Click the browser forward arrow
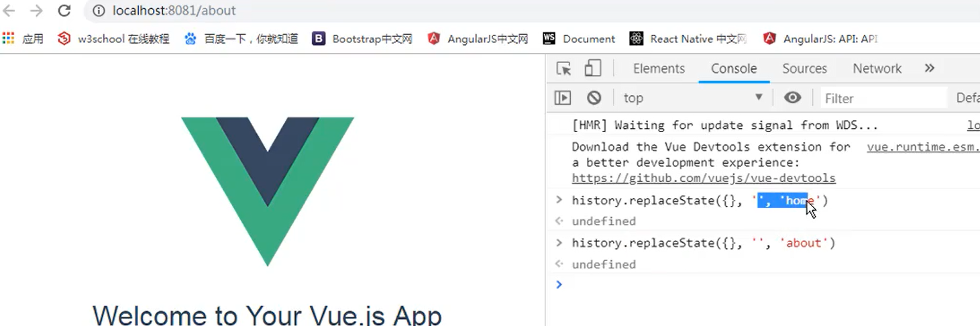Screen dimensions: 980x326 36,11
